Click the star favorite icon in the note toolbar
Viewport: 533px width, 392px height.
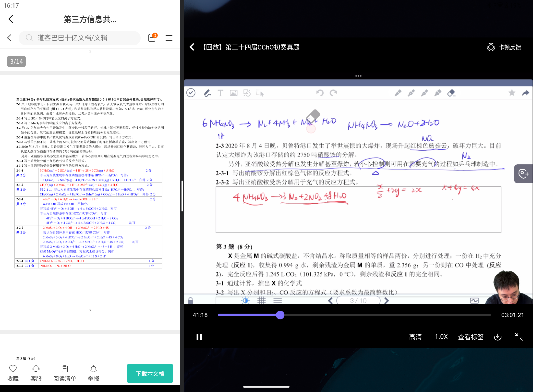pos(512,93)
